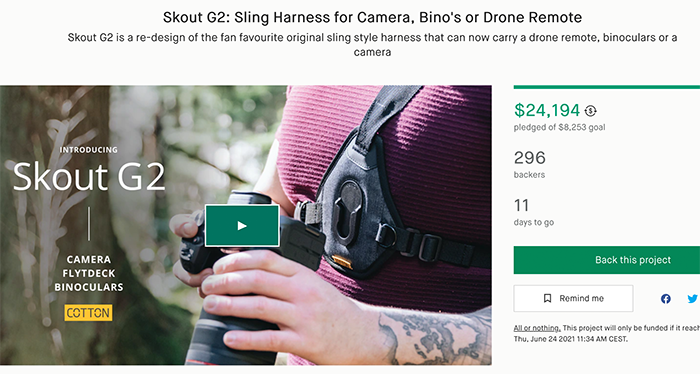Click the green funding progress bar
The width and height of the screenshot is (700, 374).
(x=607, y=87)
